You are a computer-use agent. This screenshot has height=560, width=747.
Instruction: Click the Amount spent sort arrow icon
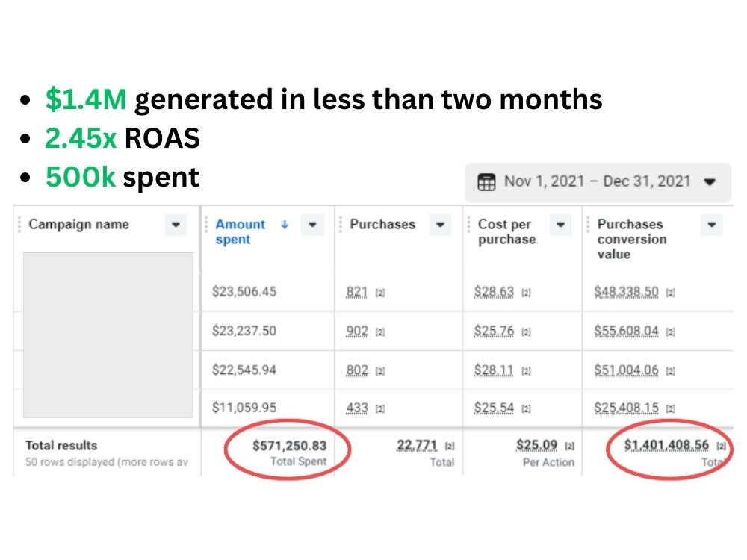tap(285, 224)
